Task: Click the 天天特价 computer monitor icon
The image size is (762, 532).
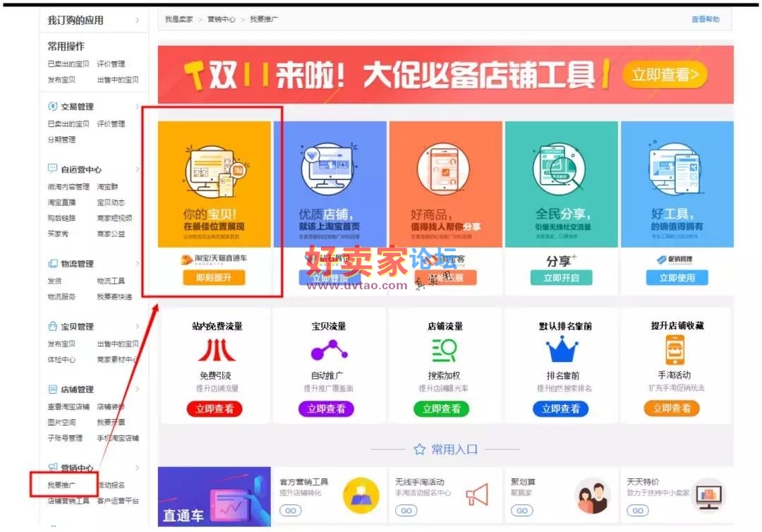Action: click(x=707, y=495)
